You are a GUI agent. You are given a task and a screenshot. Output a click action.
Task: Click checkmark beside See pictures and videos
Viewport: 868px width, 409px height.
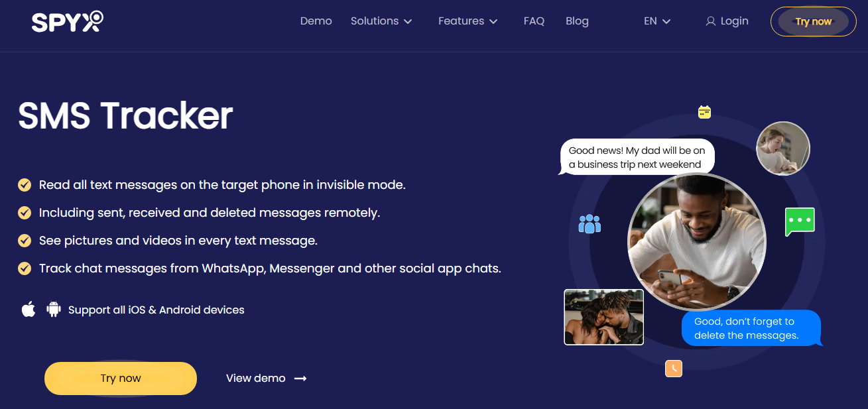[25, 241]
